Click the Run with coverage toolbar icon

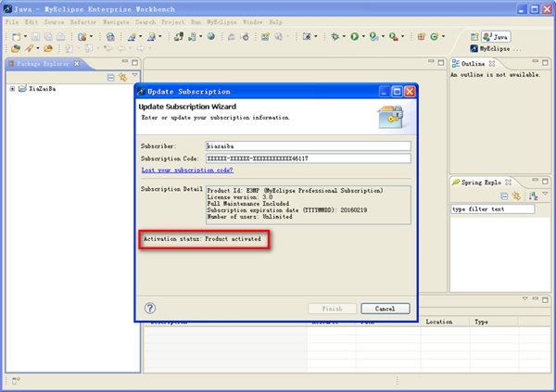click(373, 36)
